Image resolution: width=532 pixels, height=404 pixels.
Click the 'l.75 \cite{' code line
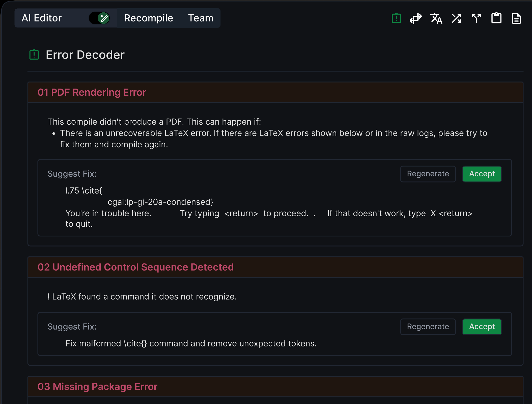click(x=84, y=191)
